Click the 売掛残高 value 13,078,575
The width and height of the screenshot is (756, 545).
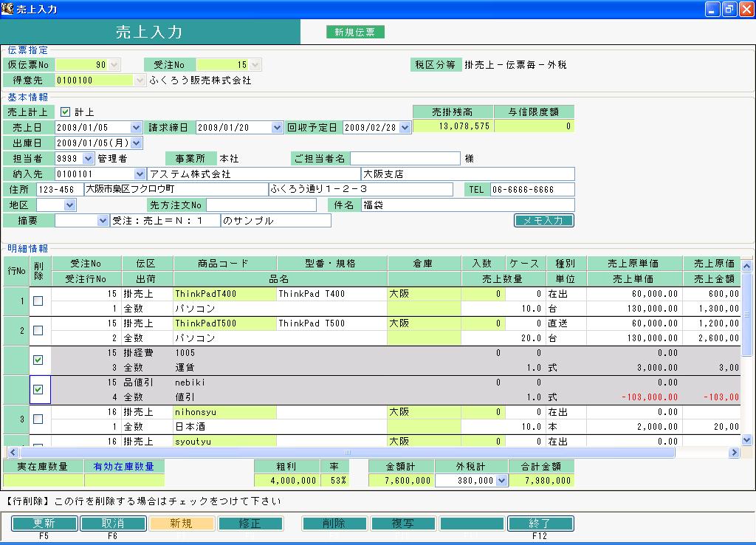pos(453,126)
